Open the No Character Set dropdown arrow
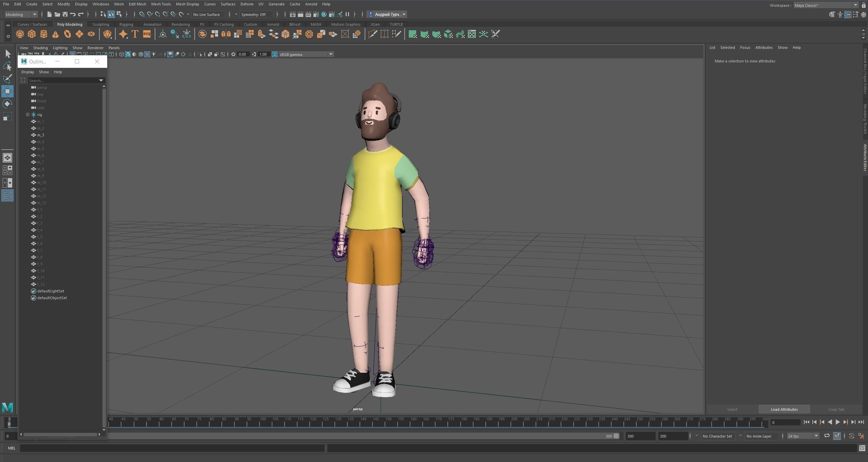868x462 pixels. click(x=697, y=436)
